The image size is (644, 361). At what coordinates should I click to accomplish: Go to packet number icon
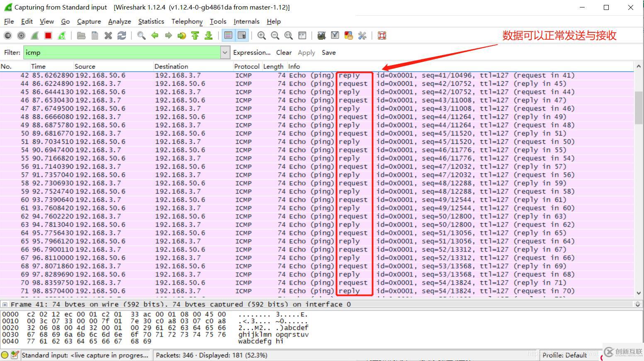182,36
